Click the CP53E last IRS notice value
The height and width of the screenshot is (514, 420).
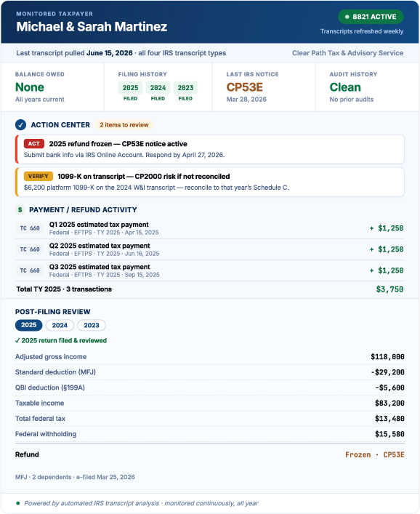244,87
